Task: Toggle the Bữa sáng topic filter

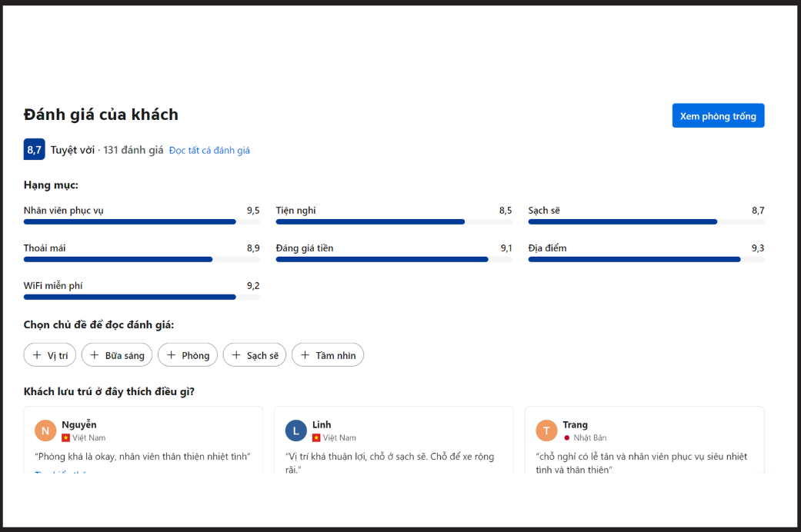Action: pos(117,355)
